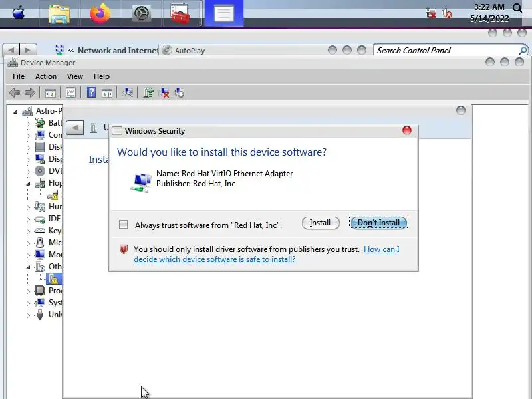Open the red toolbox taskbar icon
This screenshot has width=532, height=399.
point(180,13)
